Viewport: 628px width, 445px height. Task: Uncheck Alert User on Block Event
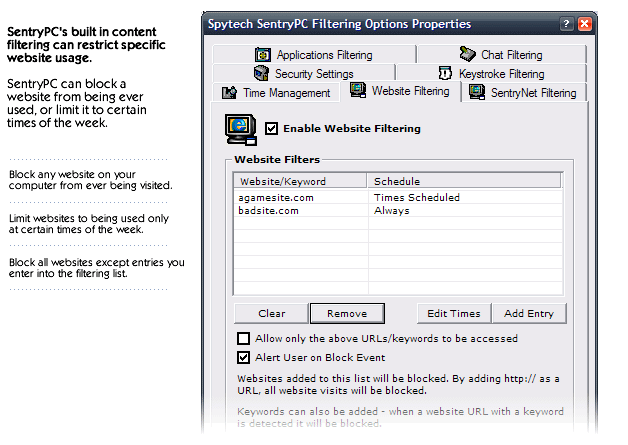(244, 357)
